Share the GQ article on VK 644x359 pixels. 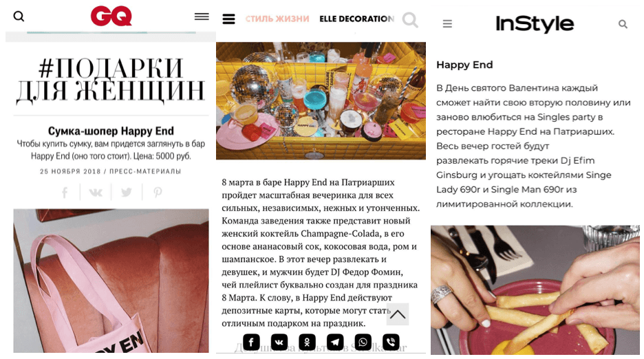pyautogui.click(x=96, y=193)
